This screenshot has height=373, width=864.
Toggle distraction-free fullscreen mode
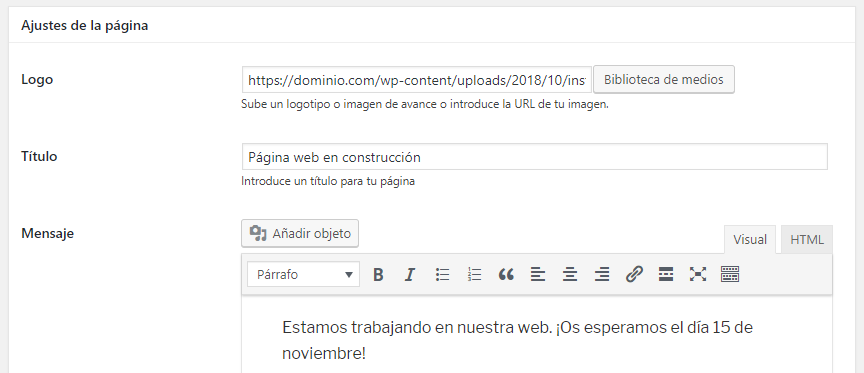698,274
